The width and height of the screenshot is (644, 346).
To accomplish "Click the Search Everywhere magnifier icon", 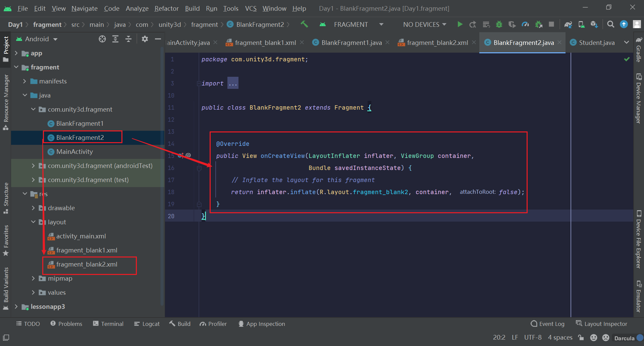I will pos(611,24).
